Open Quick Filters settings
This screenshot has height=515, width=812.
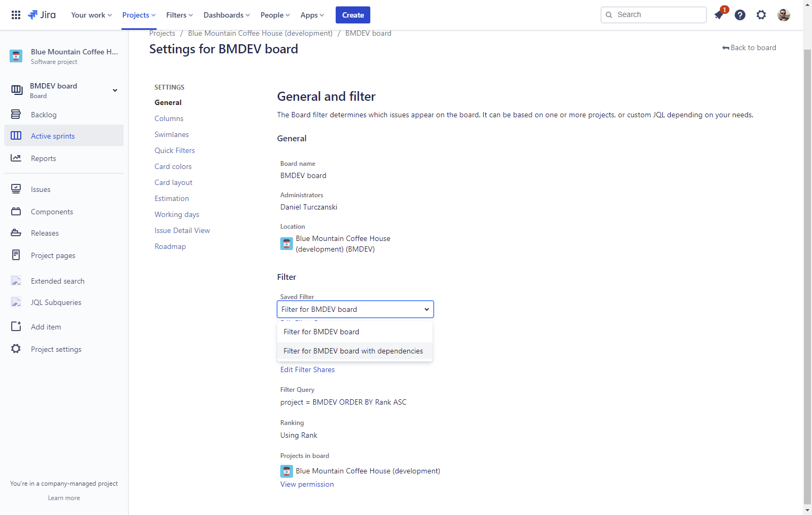[x=175, y=150]
